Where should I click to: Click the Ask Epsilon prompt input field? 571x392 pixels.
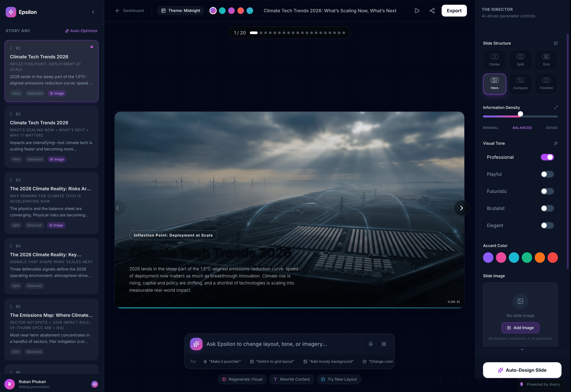point(280,344)
